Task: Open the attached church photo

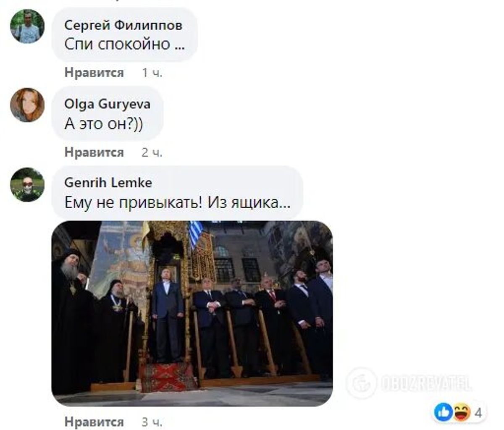Action: [x=192, y=313]
